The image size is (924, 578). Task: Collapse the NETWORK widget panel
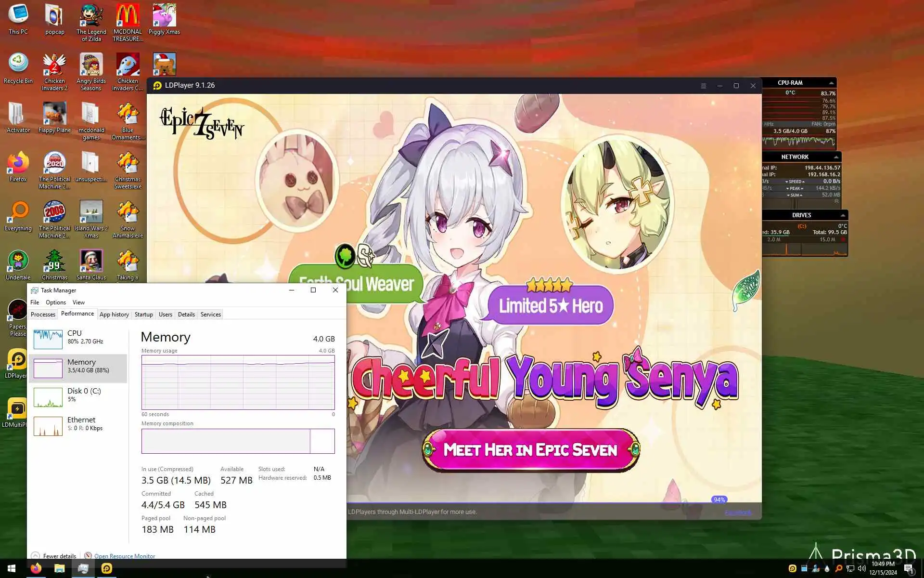point(836,157)
